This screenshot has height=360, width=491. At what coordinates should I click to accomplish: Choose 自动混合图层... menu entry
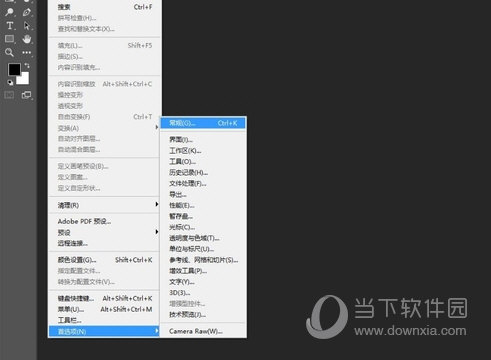coord(105,150)
